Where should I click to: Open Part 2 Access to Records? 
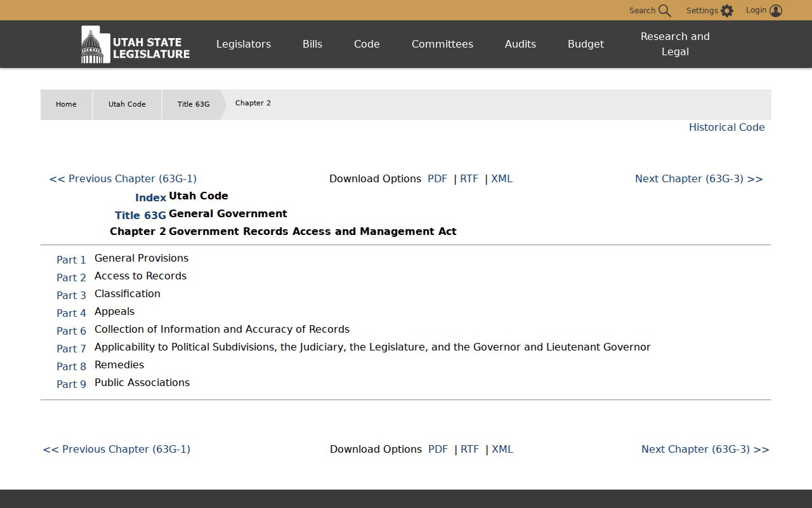click(71, 277)
